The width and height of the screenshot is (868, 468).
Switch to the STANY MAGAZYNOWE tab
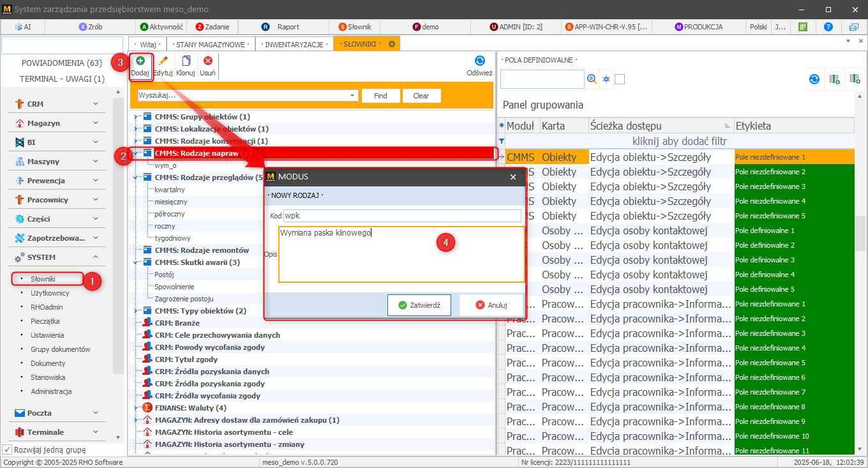tap(211, 44)
